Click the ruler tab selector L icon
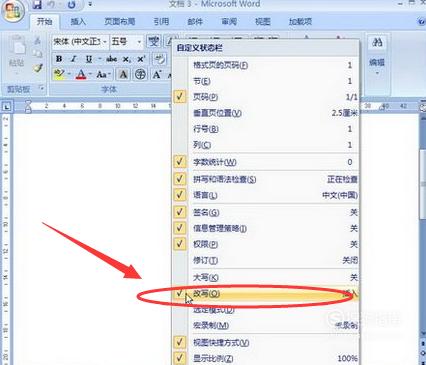426x365 pixels. (x=7, y=107)
